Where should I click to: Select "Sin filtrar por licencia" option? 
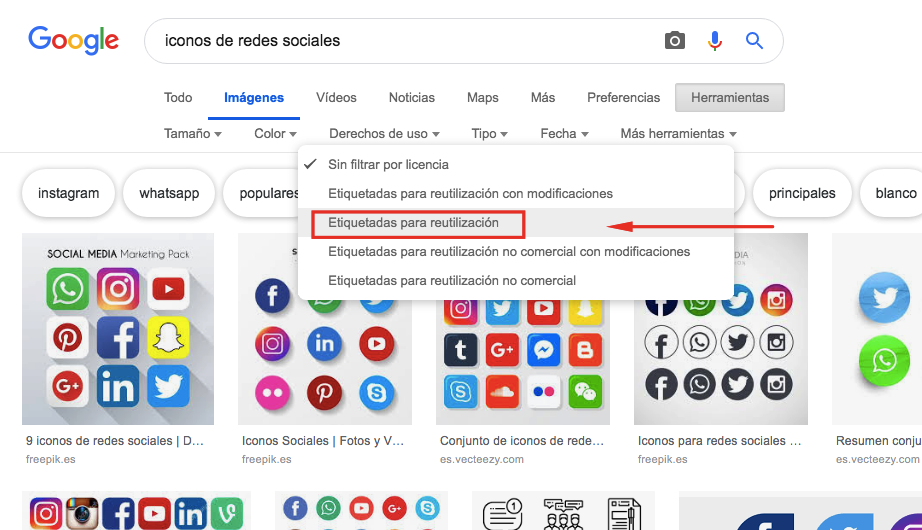click(x=516, y=165)
